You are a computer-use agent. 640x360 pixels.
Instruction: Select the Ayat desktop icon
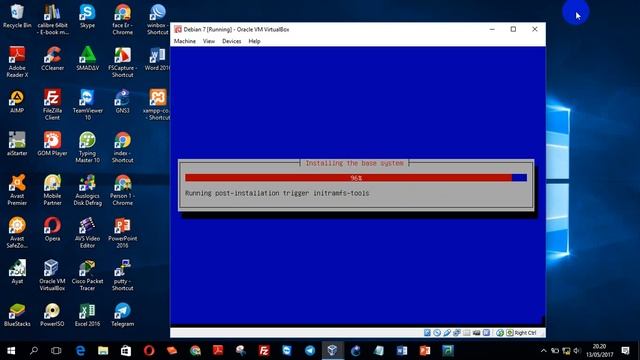coord(17,271)
